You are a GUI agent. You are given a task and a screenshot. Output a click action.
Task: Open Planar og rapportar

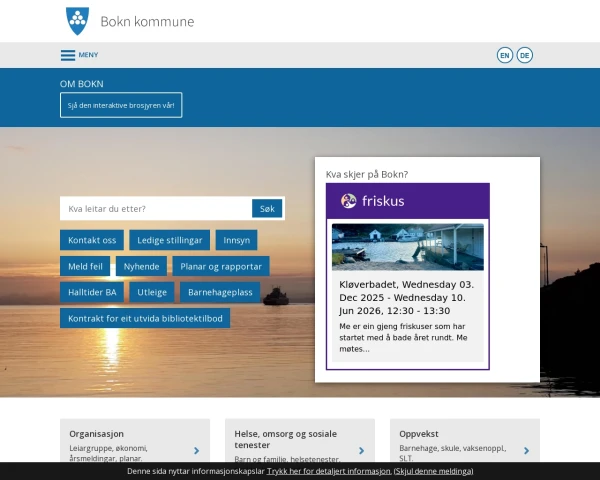[221, 266]
